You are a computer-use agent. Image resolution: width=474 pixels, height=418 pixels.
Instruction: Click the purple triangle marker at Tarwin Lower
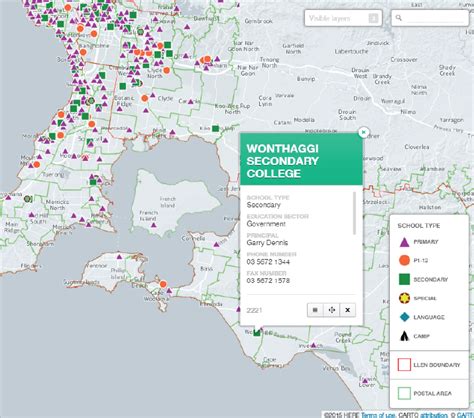365,380
